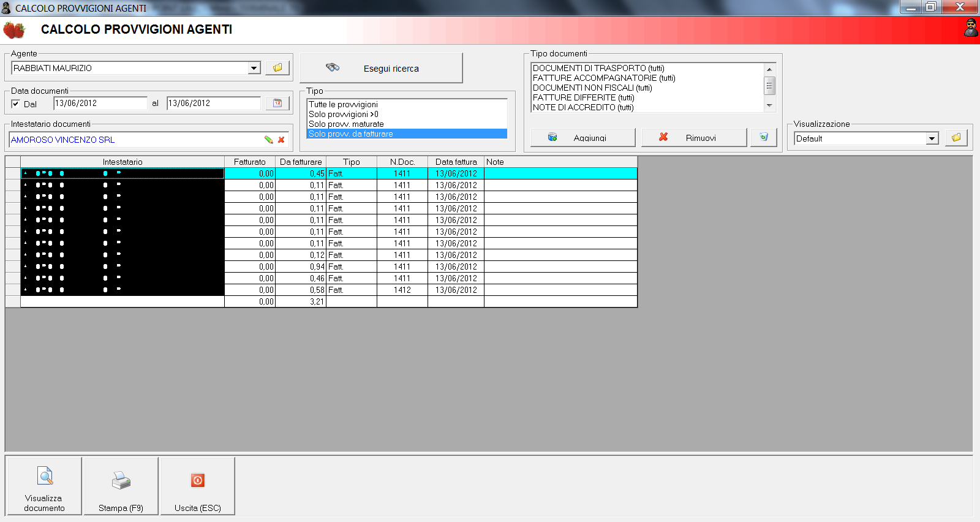The width and height of the screenshot is (980, 522).
Task: Select the cell with value 0,58
Action: [x=301, y=290]
